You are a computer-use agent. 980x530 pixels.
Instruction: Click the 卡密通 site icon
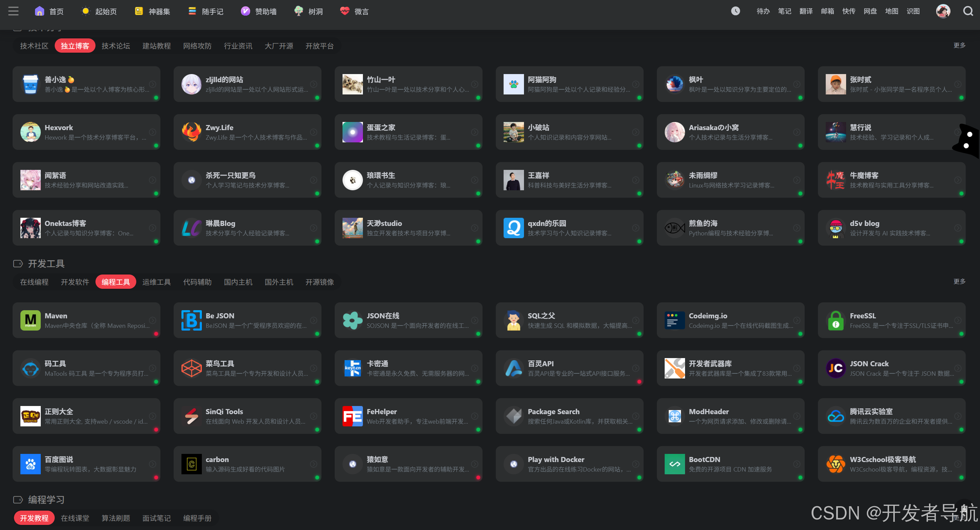352,368
